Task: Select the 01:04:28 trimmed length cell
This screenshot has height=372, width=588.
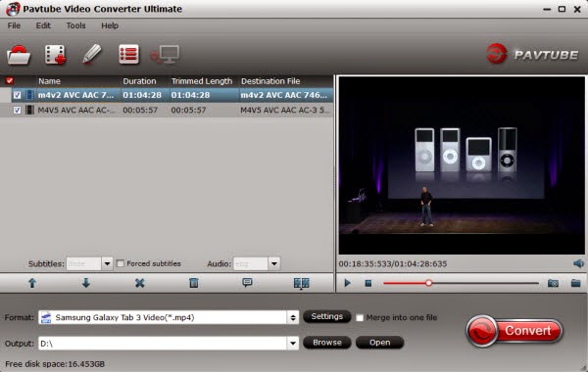Action: [190, 95]
